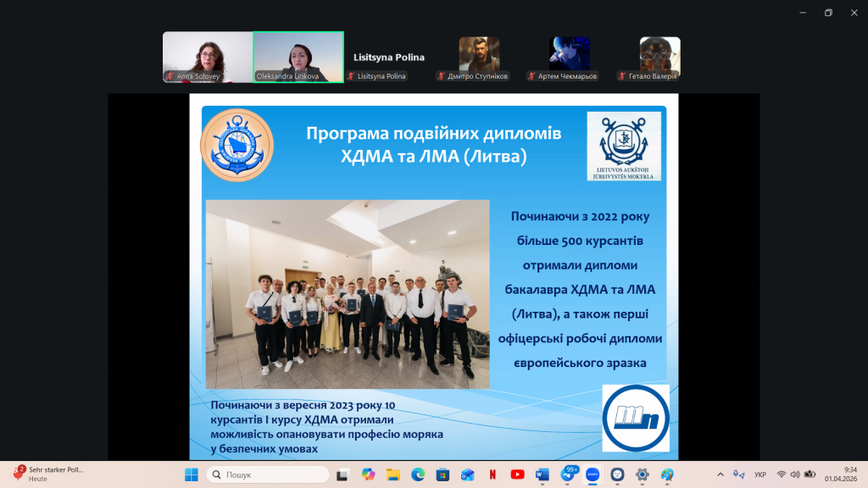This screenshot has height=488, width=868.
Task: Open Outlook mail from the taskbar
Action: (467, 474)
